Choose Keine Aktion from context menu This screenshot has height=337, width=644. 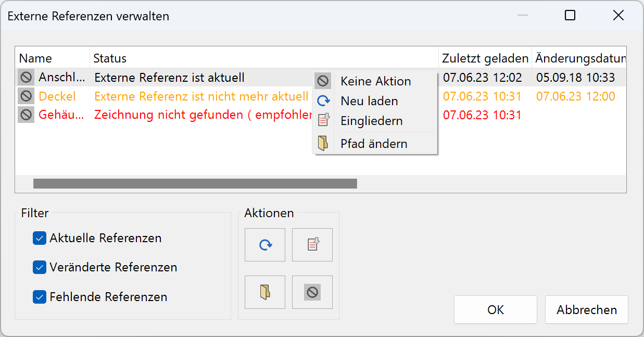(x=375, y=81)
